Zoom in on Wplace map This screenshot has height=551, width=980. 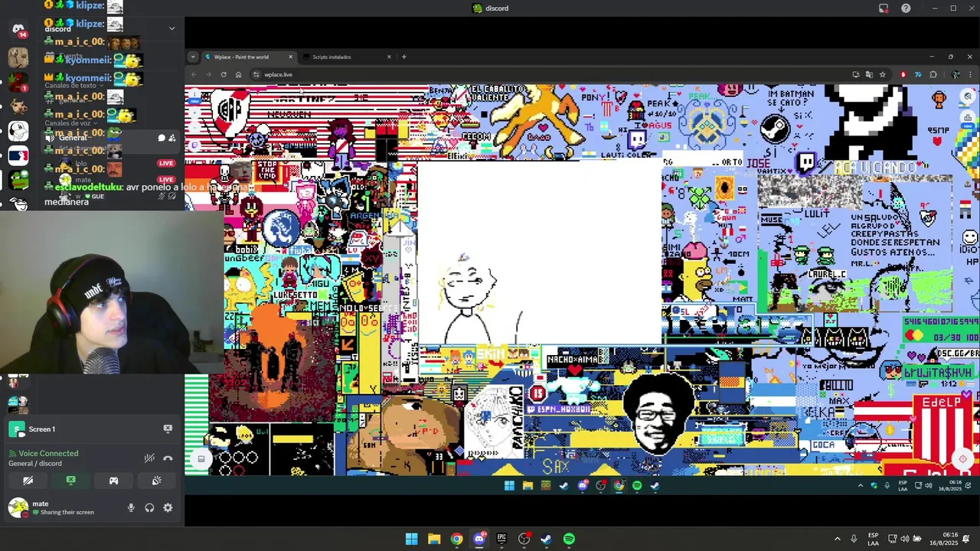(194, 112)
